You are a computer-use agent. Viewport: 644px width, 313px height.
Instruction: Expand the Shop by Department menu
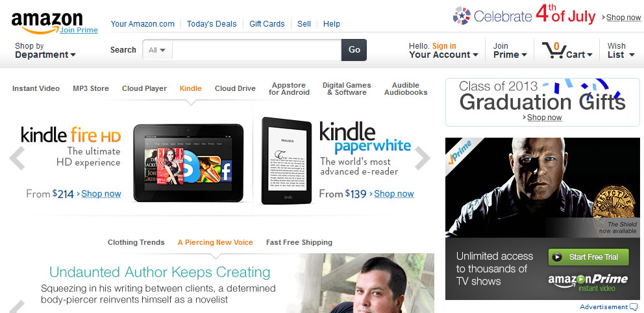point(45,51)
